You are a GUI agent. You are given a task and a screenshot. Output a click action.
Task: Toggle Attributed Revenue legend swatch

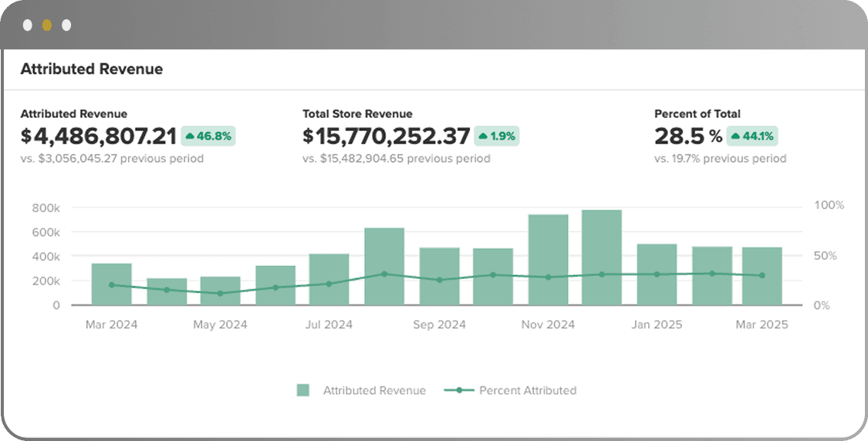[x=302, y=390]
